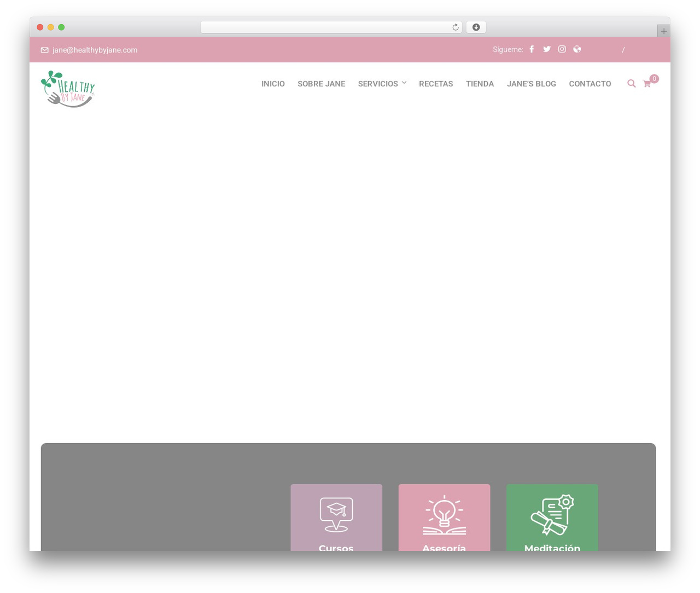Open the search magnifier icon
The image size is (700, 593).
coord(632,84)
